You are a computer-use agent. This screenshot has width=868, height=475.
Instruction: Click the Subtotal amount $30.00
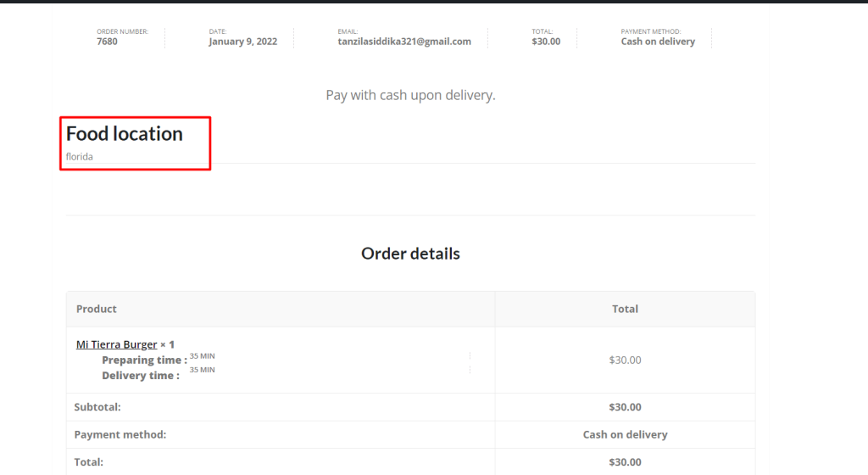click(x=625, y=407)
